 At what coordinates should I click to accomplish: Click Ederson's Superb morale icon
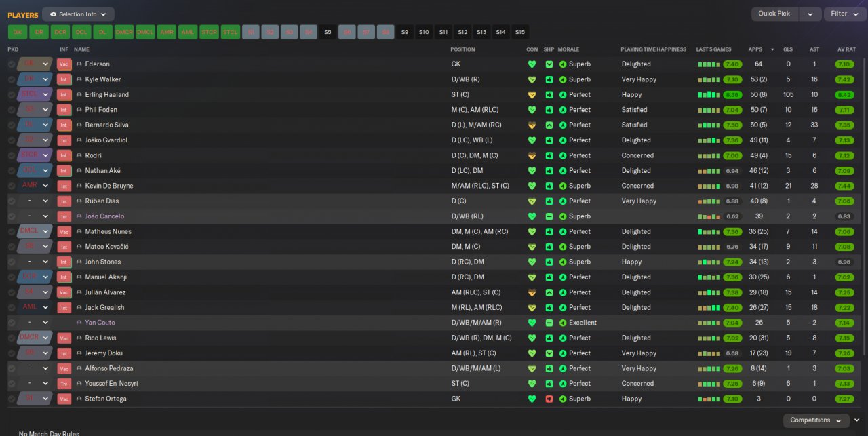pyautogui.click(x=563, y=64)
